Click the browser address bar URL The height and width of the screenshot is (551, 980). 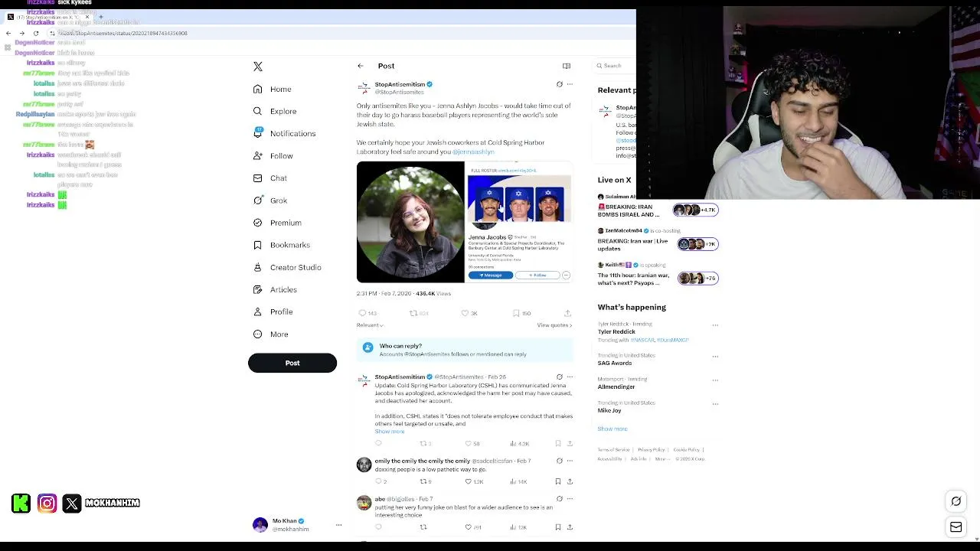124,33
